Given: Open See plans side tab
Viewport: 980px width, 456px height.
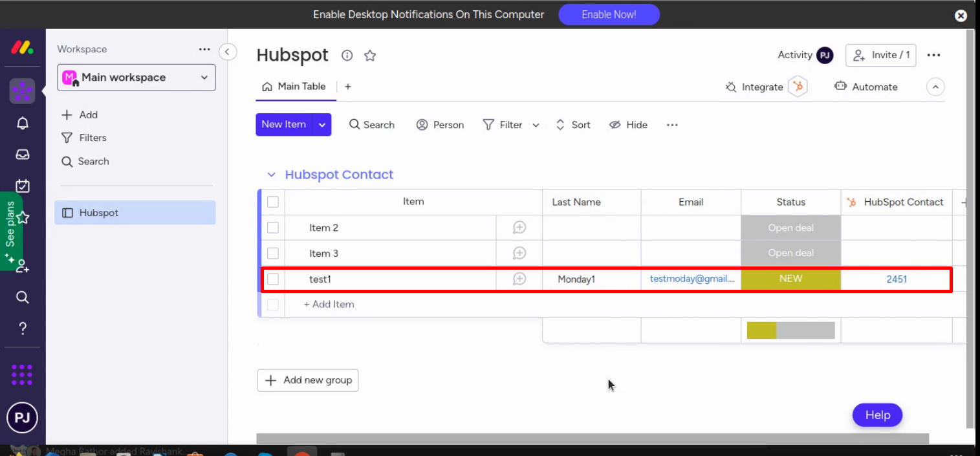Looking at the screenshot, I should [x=11, y=230].
